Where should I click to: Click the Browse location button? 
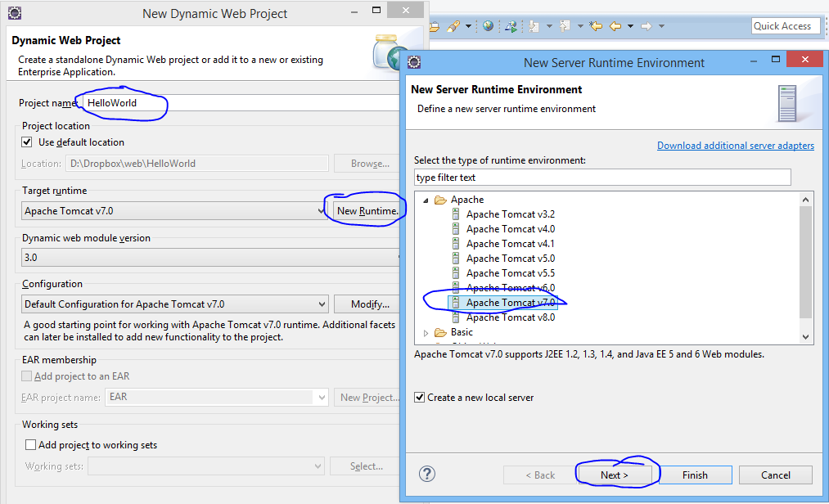[x=368, y=164]
